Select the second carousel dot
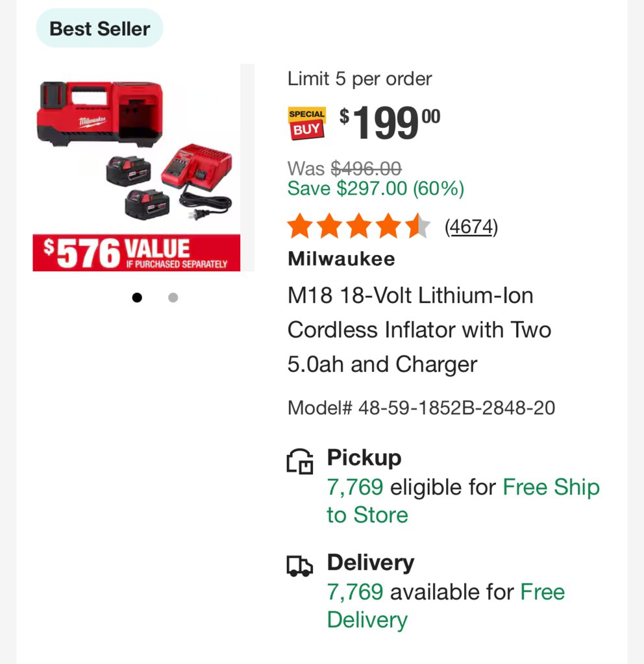This screenshot has width=644, height=664. pos(173,298)
